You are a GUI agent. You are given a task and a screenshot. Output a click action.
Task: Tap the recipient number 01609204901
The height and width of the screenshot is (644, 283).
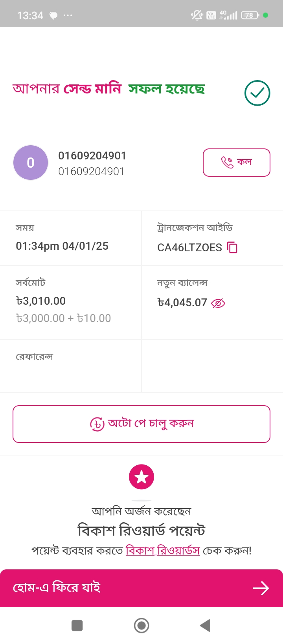tap(92, 156)
